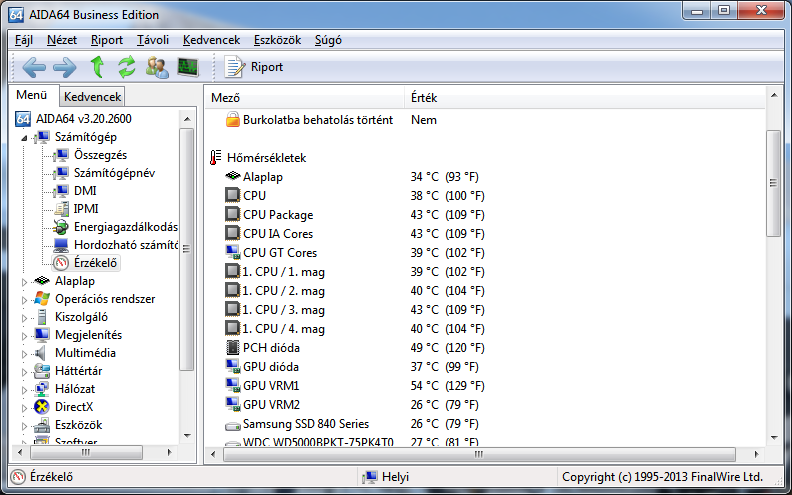
Task: Click the tree pane horizontal scroll right arrow
Action: [x=170, y=453]
